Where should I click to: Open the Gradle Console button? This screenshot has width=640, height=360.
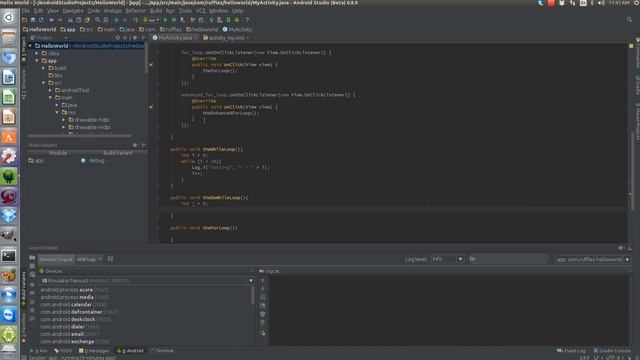(612, 351)
